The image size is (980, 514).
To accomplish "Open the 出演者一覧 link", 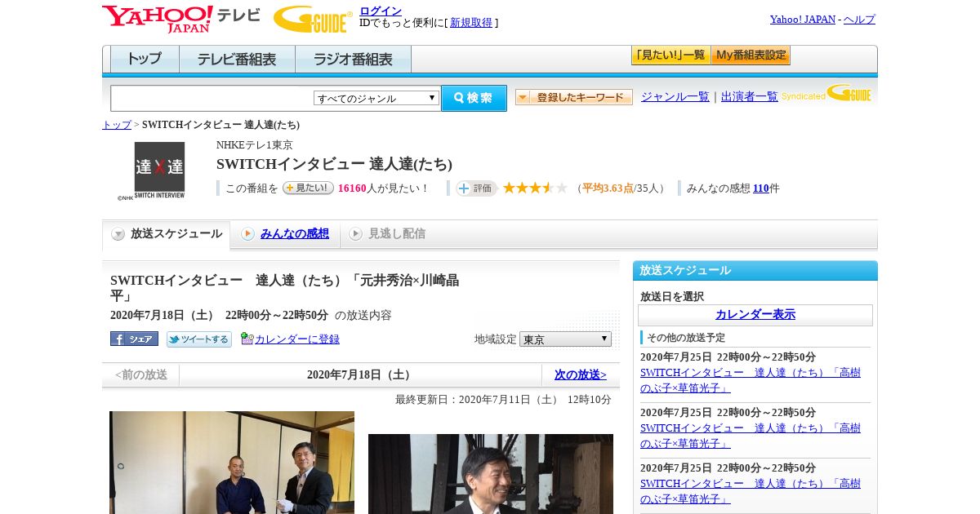I will point(750,96).
